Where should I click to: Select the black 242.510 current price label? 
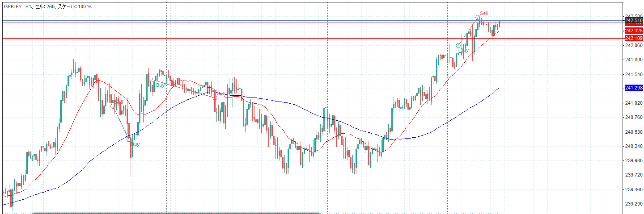[x=633, y=20]
